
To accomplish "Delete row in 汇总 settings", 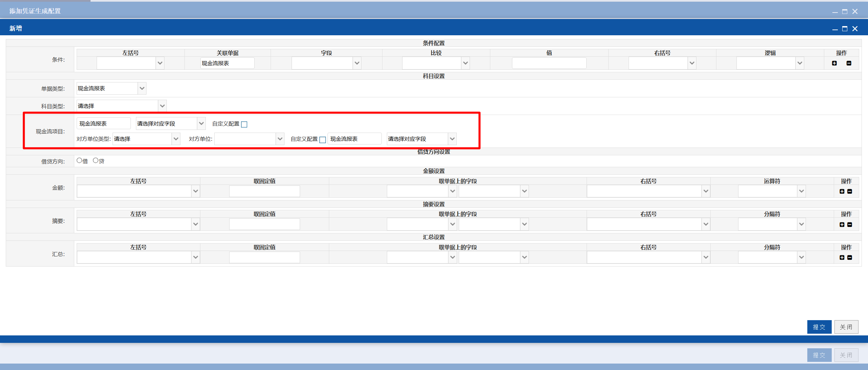I will 850,257.
